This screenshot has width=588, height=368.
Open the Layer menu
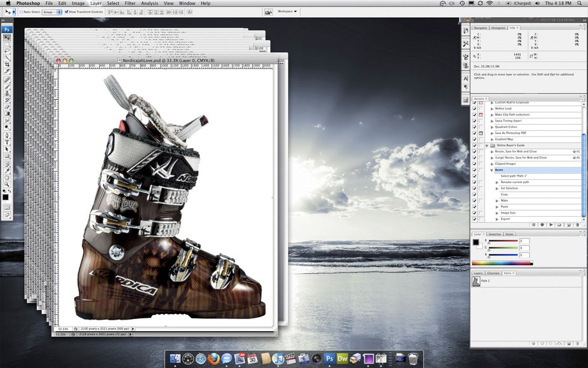(x=96, y=3)
